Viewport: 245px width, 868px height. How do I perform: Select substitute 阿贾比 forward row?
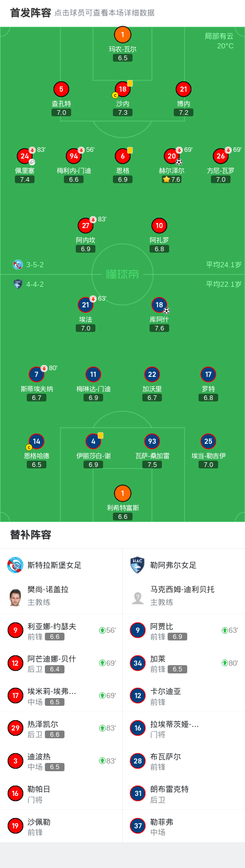pos(184,630)
